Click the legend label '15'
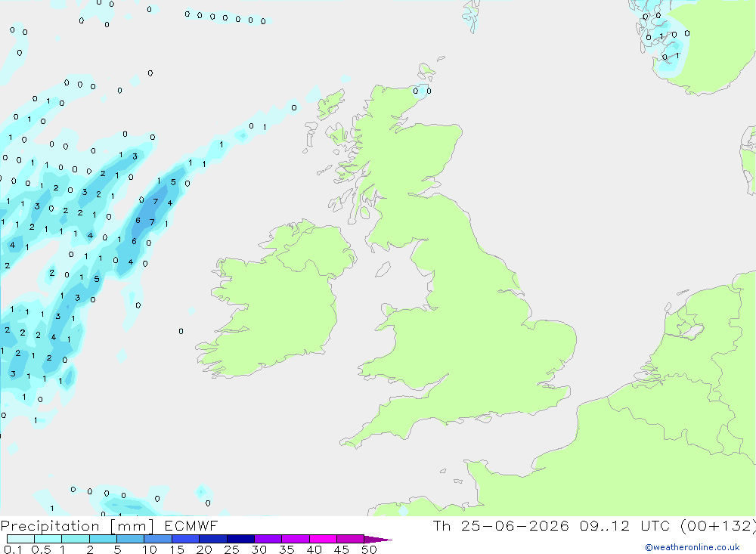756x554 pixels. [177, 549]
